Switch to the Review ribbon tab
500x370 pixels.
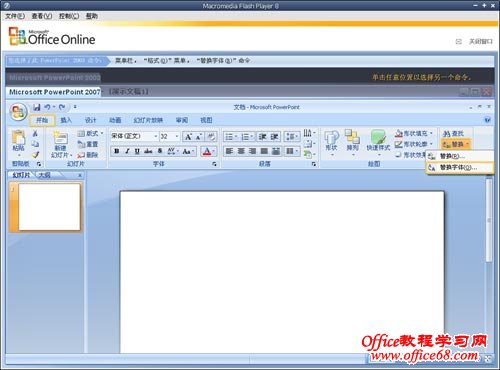click(182, 120)
